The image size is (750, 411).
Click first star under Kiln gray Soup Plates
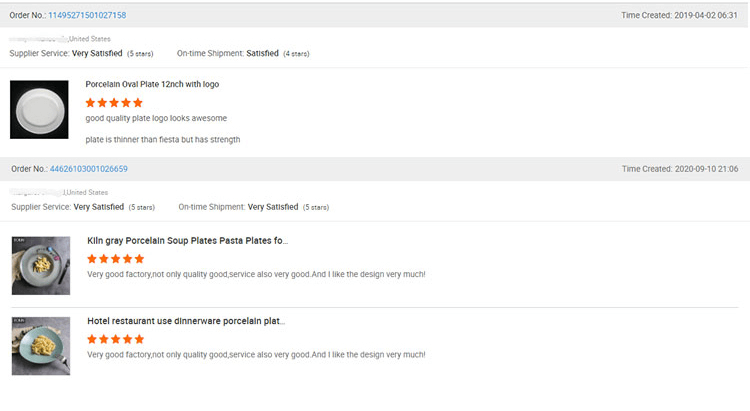pos(93,258)
